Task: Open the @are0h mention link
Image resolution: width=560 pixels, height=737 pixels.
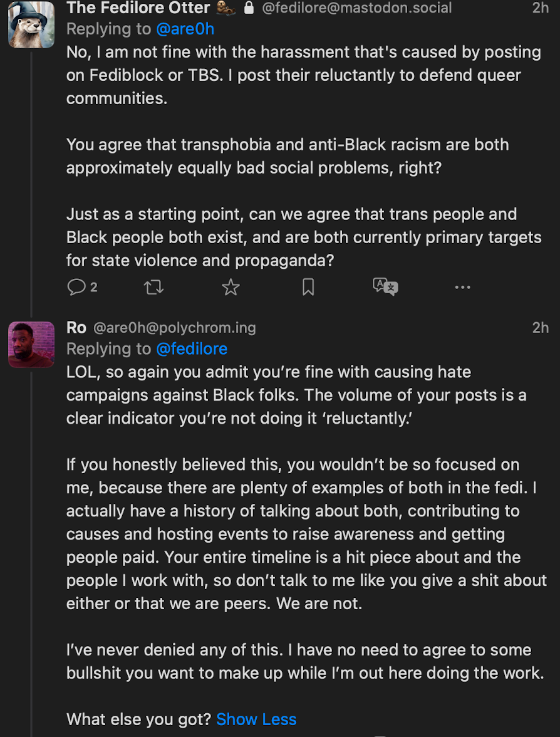Action: tap(185, 29)
